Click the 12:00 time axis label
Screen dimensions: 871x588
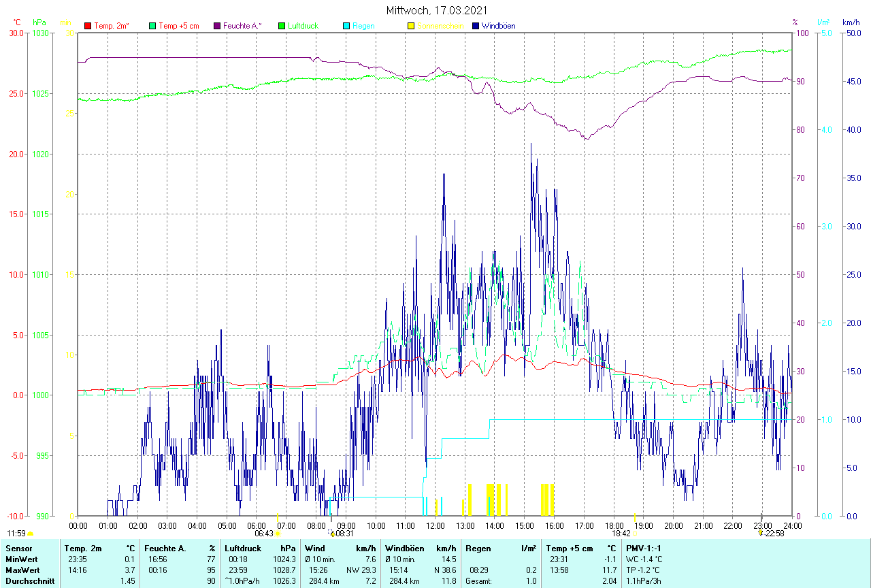pos(435,525)
